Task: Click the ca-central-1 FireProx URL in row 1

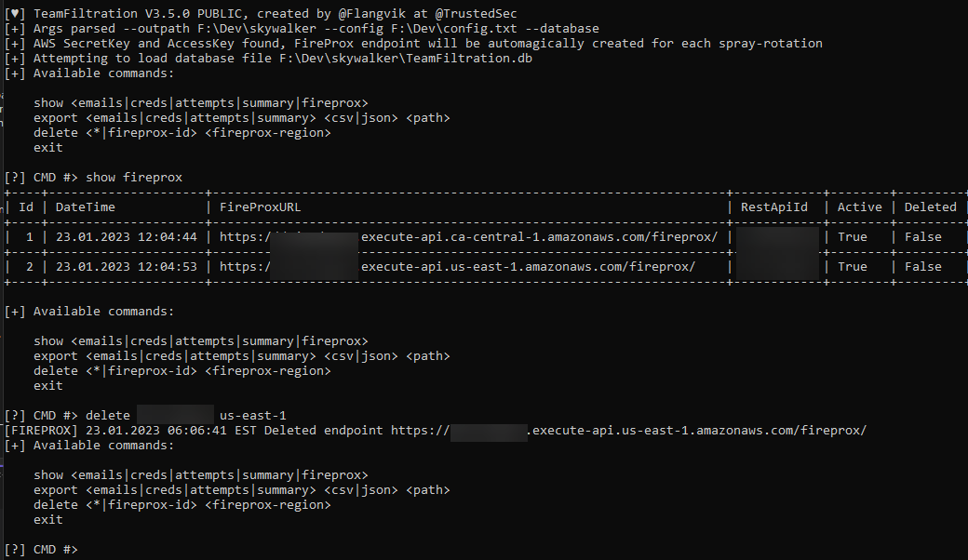Action: click(x=468, y=237)
